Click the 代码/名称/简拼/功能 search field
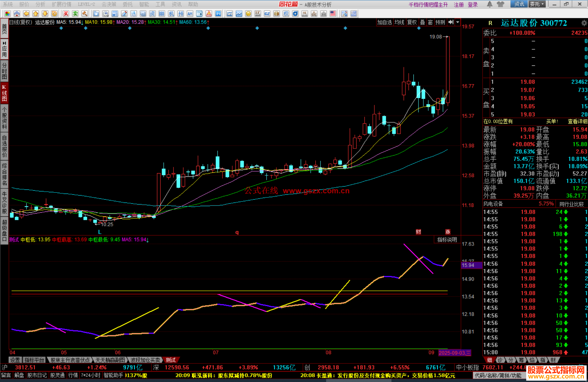The image size is (588, 382). (x=498, y=375)
